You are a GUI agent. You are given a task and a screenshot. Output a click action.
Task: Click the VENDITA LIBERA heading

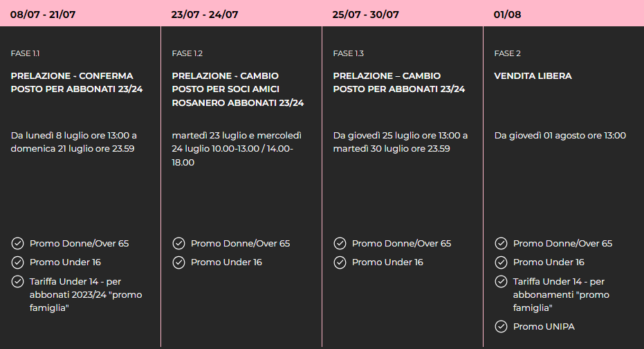pyautogui.click(x=533, y=75)
